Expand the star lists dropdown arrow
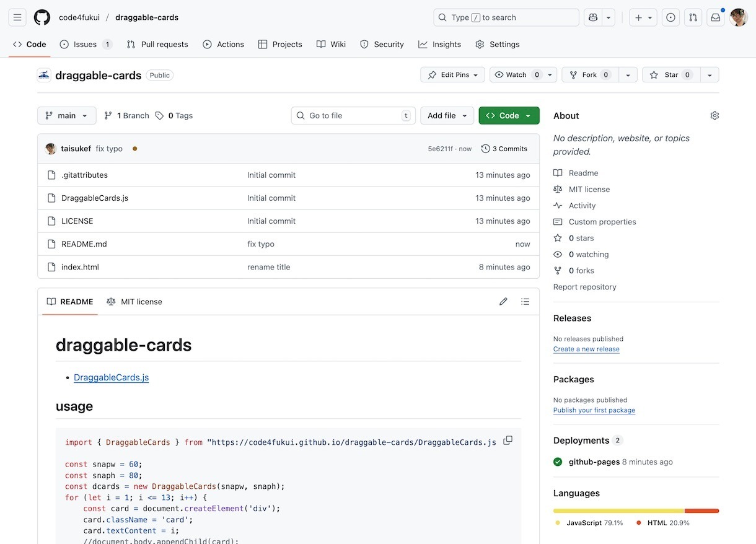 click(710, 75)
